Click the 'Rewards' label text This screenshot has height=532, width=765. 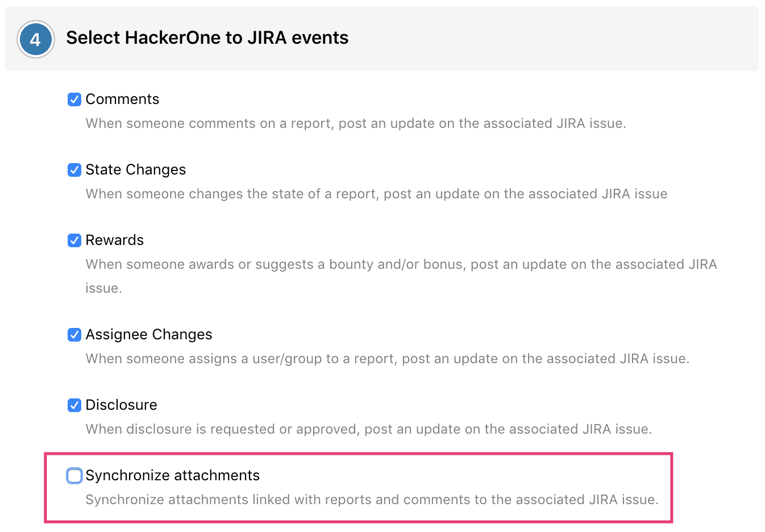point(114,240)
